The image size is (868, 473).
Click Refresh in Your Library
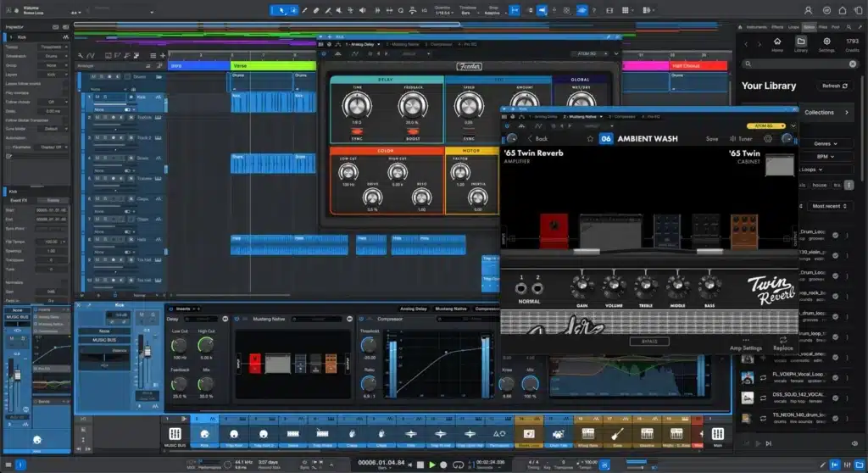click(x=835, y=86)
